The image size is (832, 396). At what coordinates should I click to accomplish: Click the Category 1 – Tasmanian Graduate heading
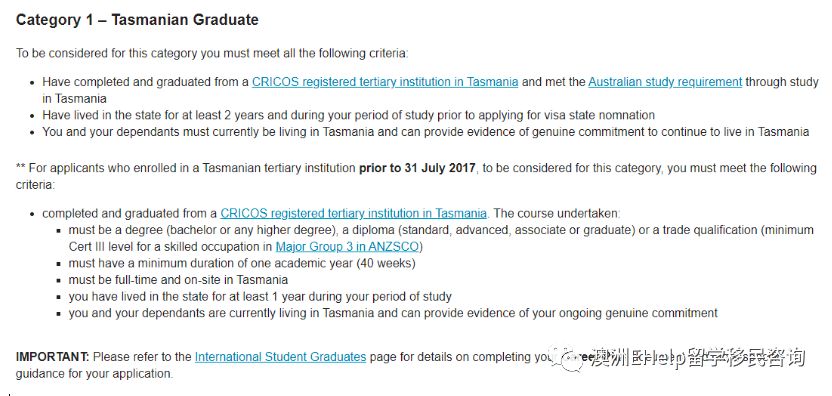point(137,20)
